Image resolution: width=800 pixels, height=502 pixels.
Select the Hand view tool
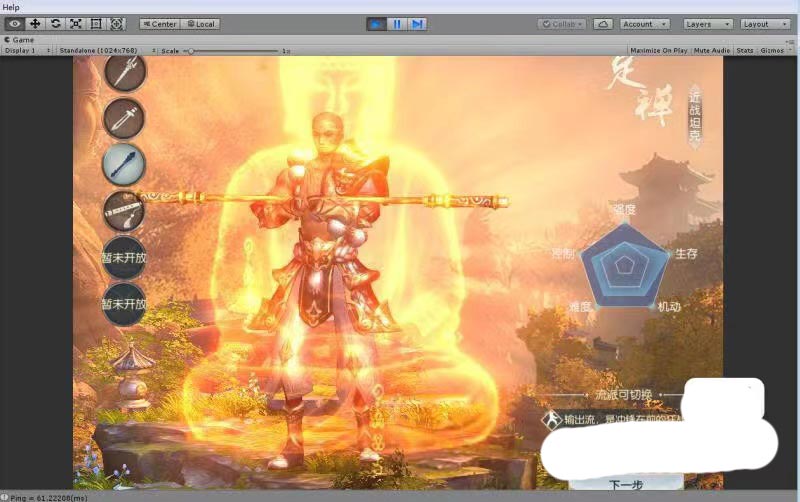click(14, 24)
